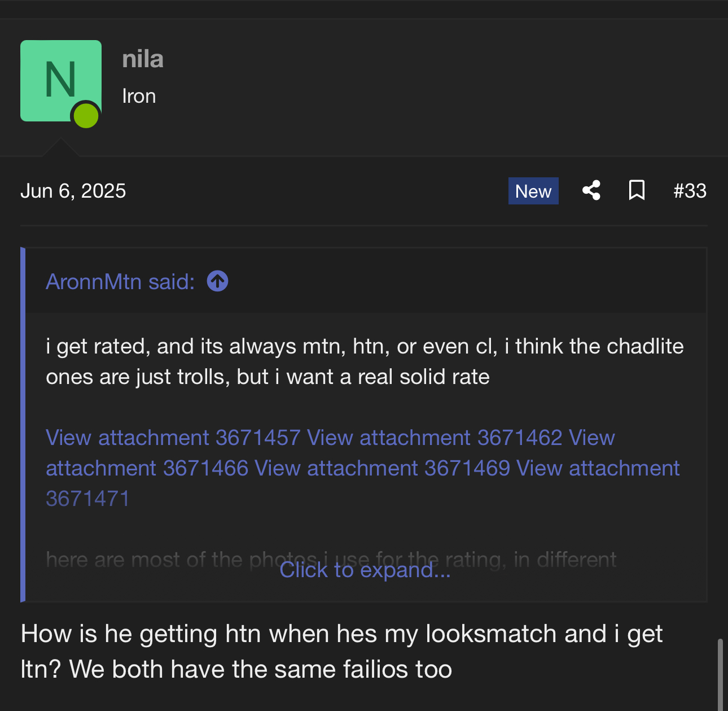Click the New post badge

(x=533, y=191)
